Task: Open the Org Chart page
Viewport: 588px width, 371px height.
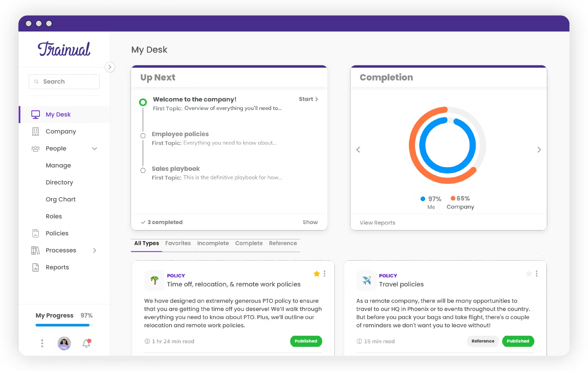Action: [61, 200]
